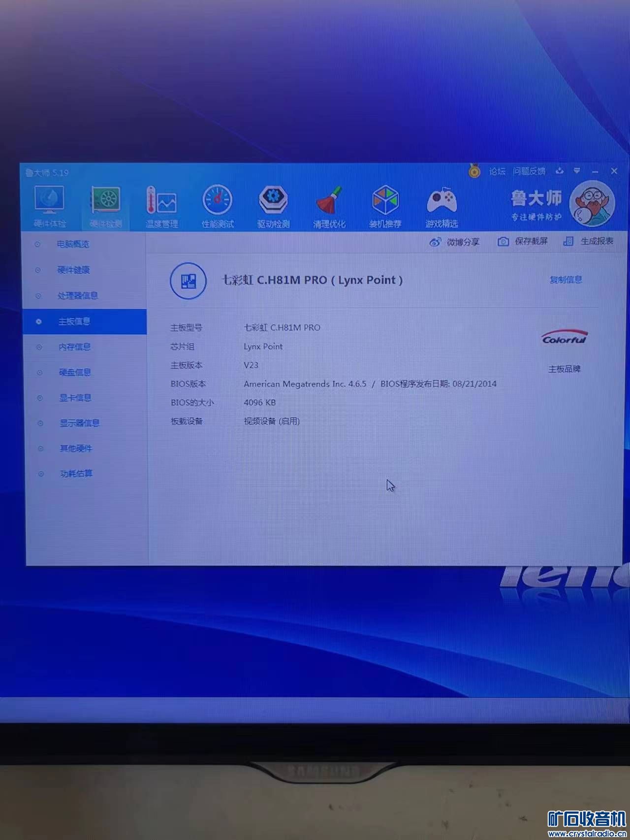Select the 硬件检测 hardware detection icon
Image resolution: width=630 pixels, height=840 pixels.
tap(106, 207)
